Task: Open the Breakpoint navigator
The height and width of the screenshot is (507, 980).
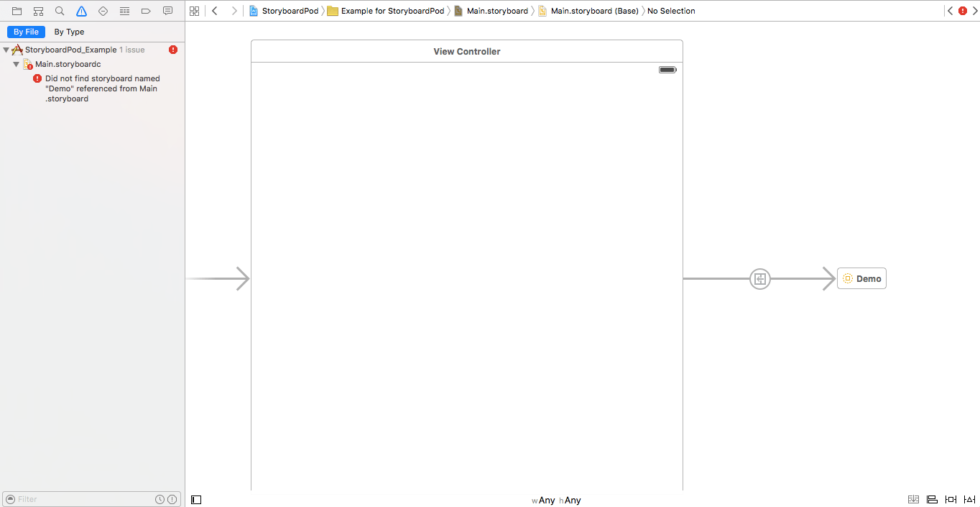Action: click(146, 11)
